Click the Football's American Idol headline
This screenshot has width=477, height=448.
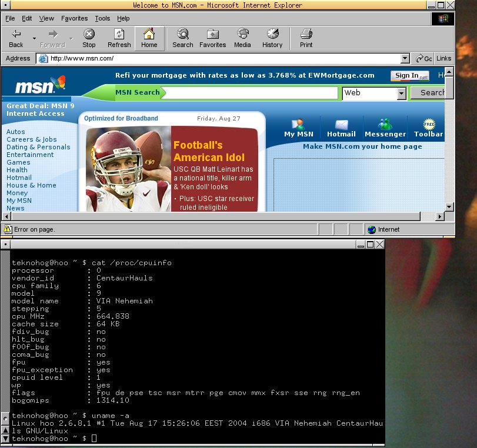pyautogui.click(x=209, y=151)
